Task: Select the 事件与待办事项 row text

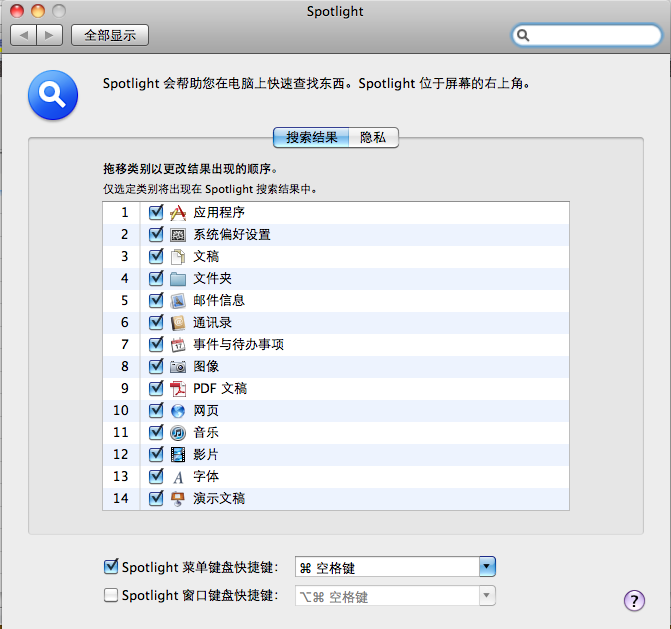Action: pos(238,345)
